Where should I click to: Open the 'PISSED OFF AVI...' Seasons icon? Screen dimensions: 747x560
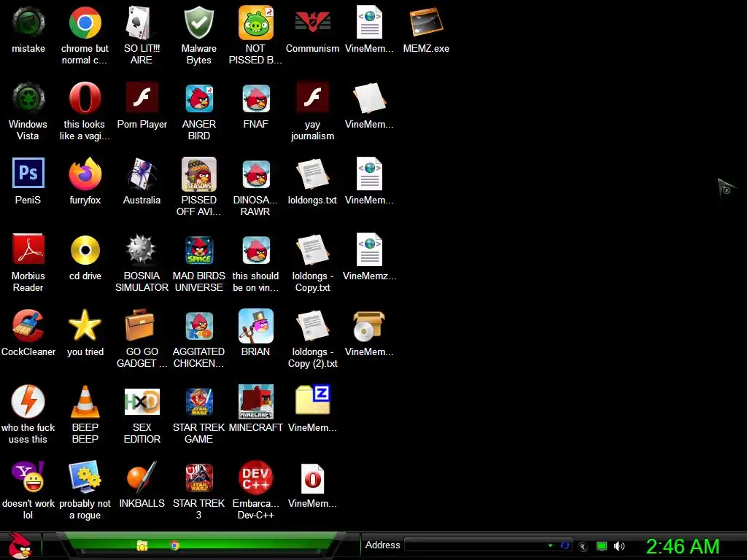pos(198,174)
